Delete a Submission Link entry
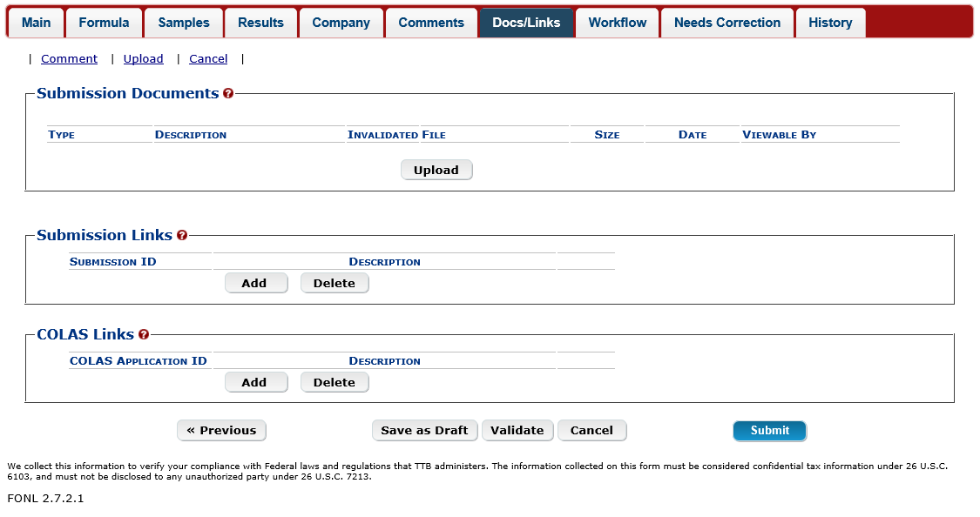980x517 pixels. point(335,283)
